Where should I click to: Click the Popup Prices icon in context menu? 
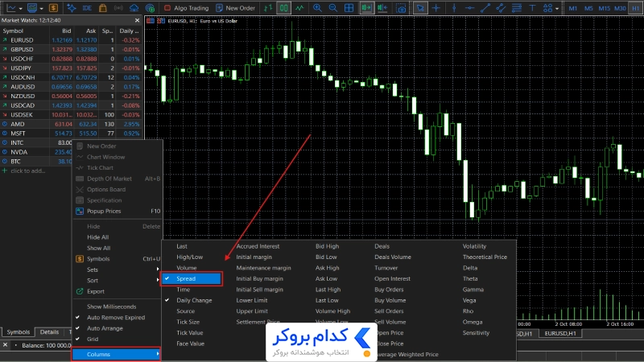[80, 211]
